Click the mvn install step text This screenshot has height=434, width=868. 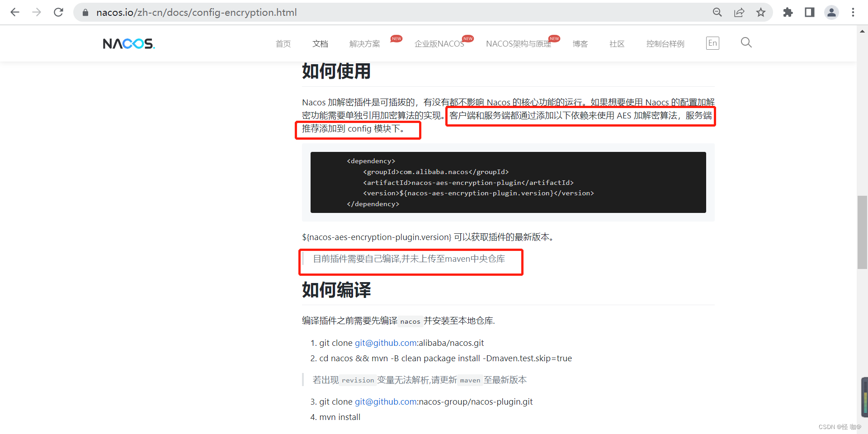coord(340,417)
